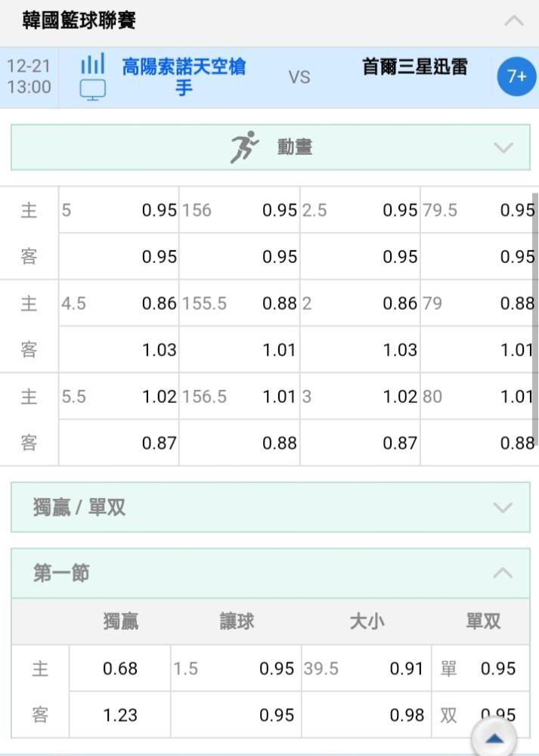The width and height of the screenshot is (539, 756).
Task: Select 單 odd option at 0.95
Action: point(480,669)
